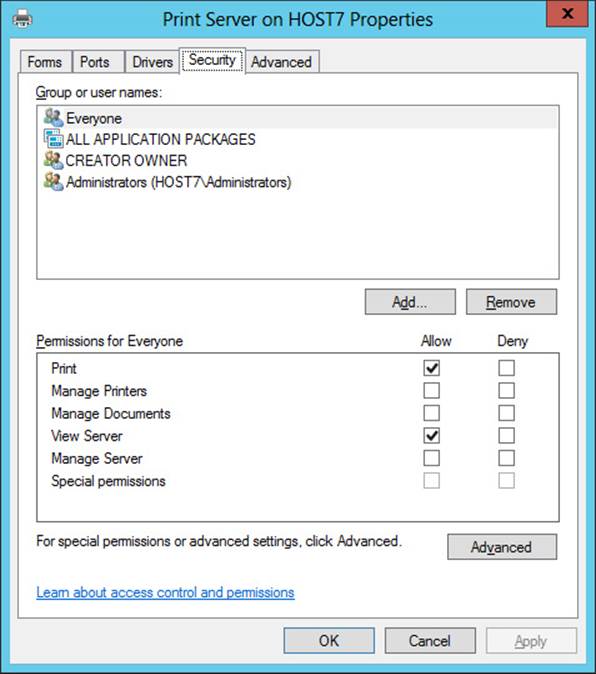The image size is (596, 674).
Task: Confirm changes with OK button
Action: tap(329, 640)
